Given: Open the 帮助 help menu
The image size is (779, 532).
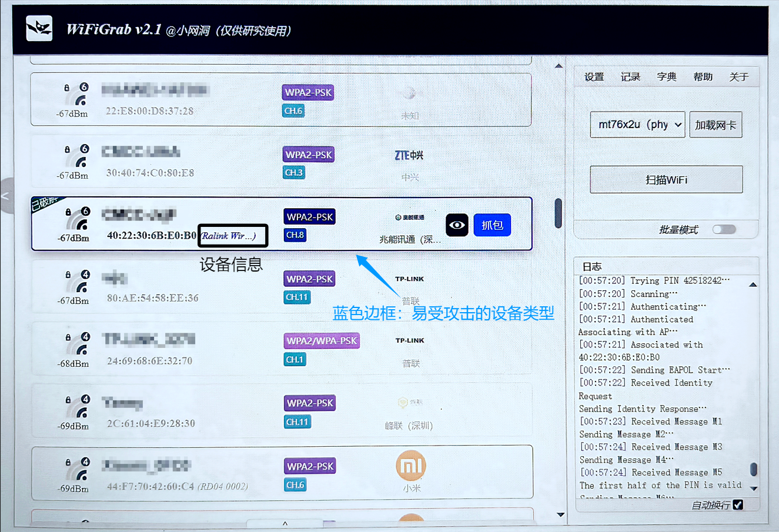Looking at the screenshot, I should 703,77.
